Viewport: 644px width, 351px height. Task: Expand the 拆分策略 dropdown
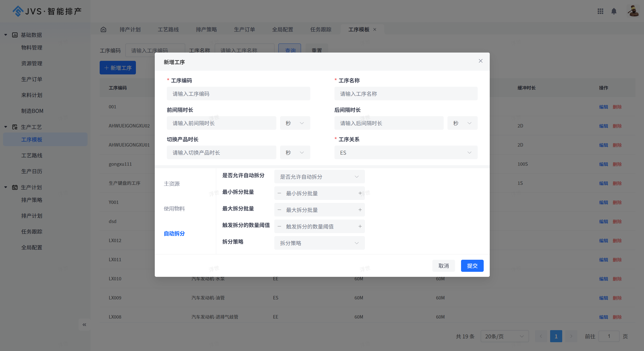(x=319, y=243)
